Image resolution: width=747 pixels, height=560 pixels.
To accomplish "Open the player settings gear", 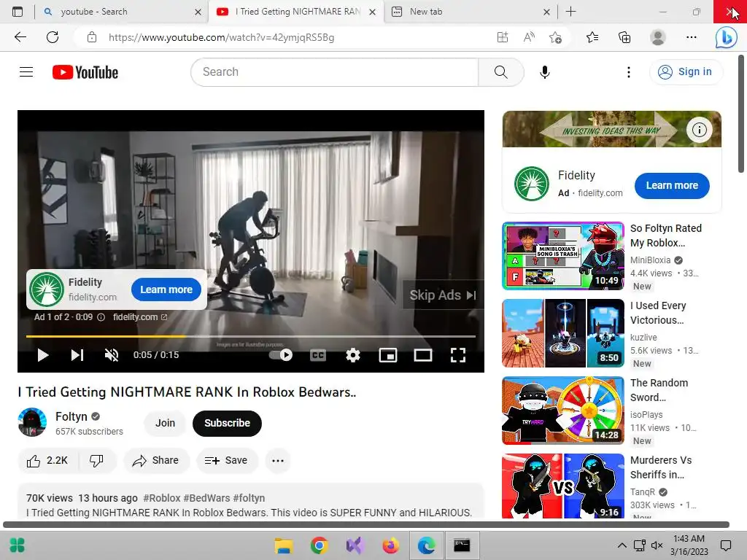I will click(353, 355).
